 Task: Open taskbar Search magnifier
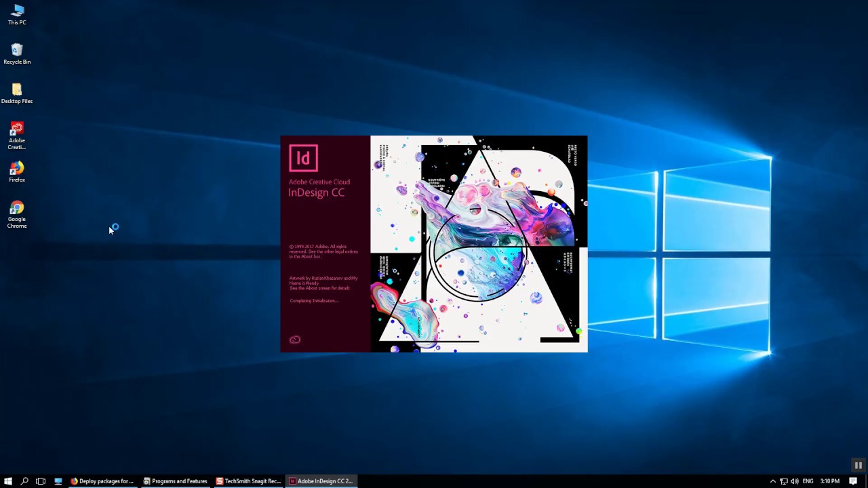pyautogui.click(x=24, y=481)
